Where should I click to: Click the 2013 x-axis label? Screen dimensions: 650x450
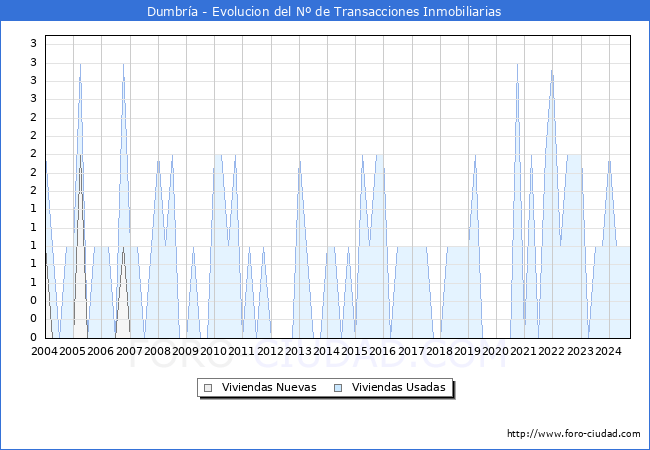click(x=298, y=351)
